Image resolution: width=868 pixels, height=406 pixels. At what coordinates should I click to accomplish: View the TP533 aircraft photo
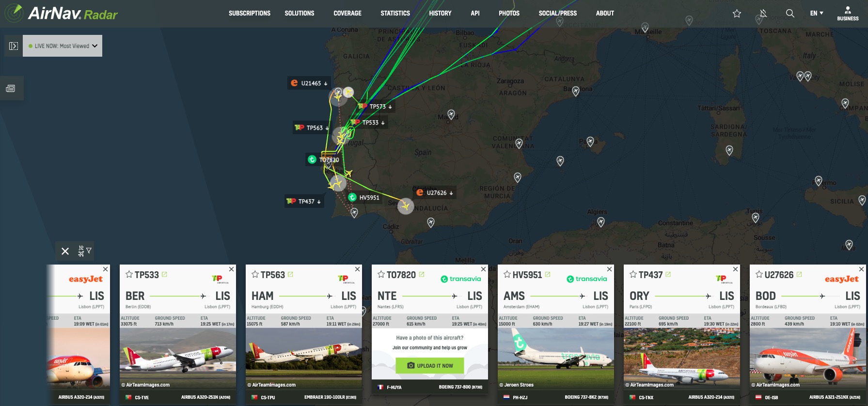[178, 359]
